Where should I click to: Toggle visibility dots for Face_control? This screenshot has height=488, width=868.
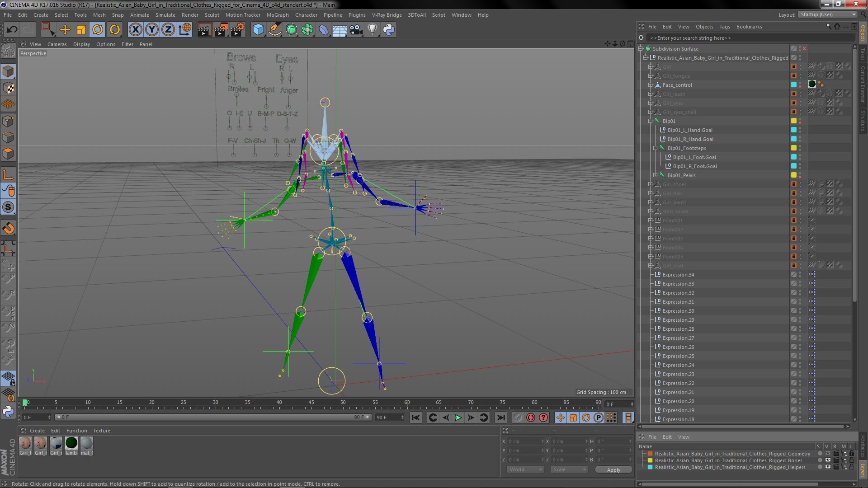[x=800, y=85]
